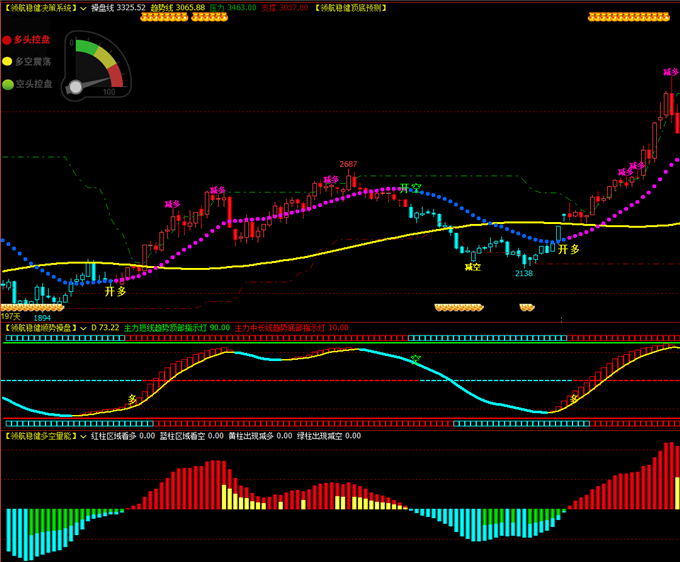The height and width of the screenshot is (562, 680).
Task: Click the 开空 signal marker near 2687 peak
Action: (410, 188)
